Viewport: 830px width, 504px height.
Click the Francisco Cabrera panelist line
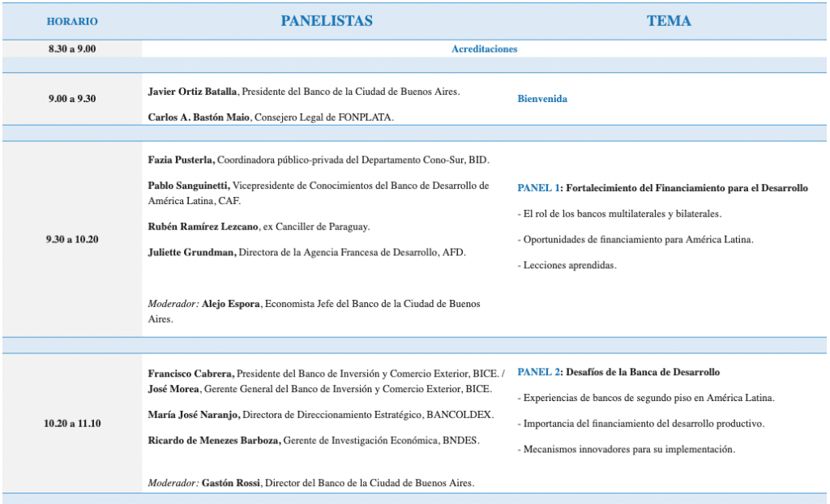pos(326,374)
